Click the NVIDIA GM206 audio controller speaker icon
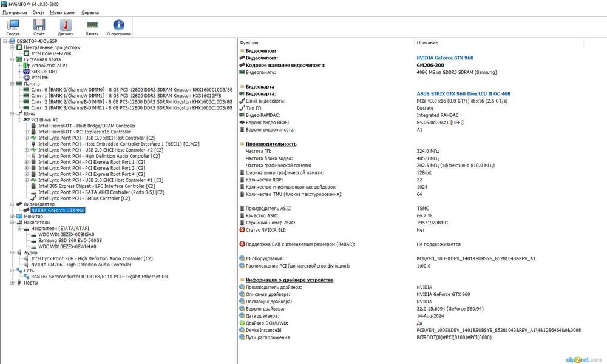This screenshot has width=607, height=364. (26, 265)
